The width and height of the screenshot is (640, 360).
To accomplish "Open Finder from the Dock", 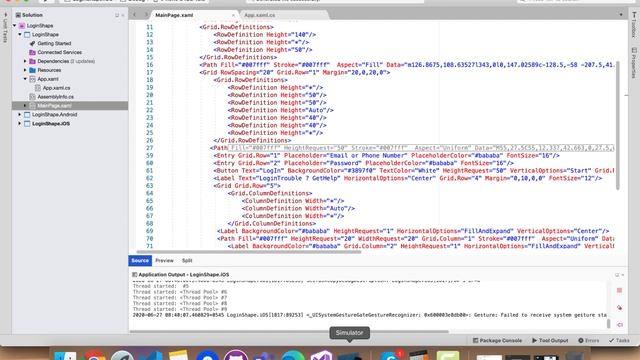I will (x=65, y=356).
